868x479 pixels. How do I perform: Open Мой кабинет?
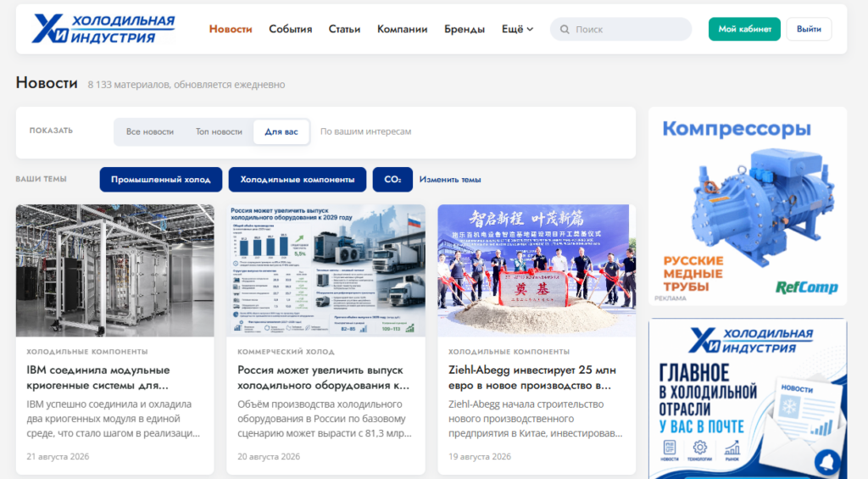pos(744,29)
